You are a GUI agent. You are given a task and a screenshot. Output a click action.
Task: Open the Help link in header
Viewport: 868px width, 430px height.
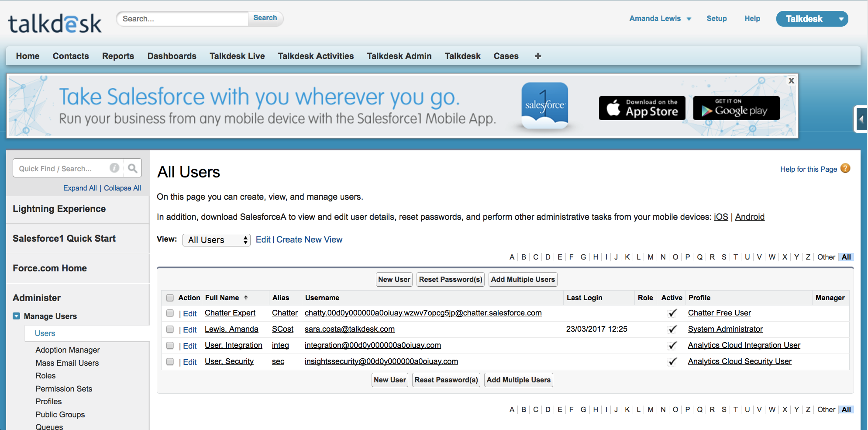[752, 18]
